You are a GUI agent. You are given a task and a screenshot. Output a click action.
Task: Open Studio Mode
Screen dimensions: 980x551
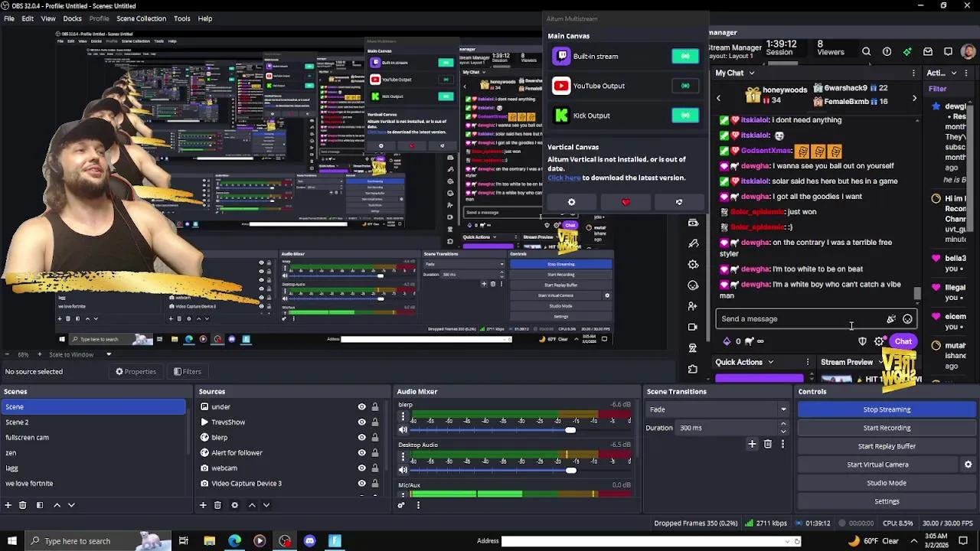pyautogui.click(x=887, y=483)
